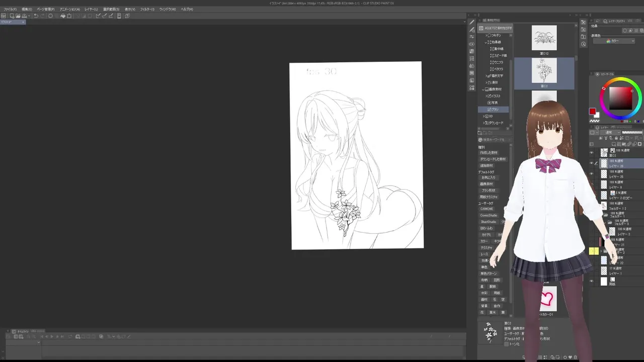The image size is (644, 362).
Task: Select the ブラシ material folder
Action: [493, 109]
